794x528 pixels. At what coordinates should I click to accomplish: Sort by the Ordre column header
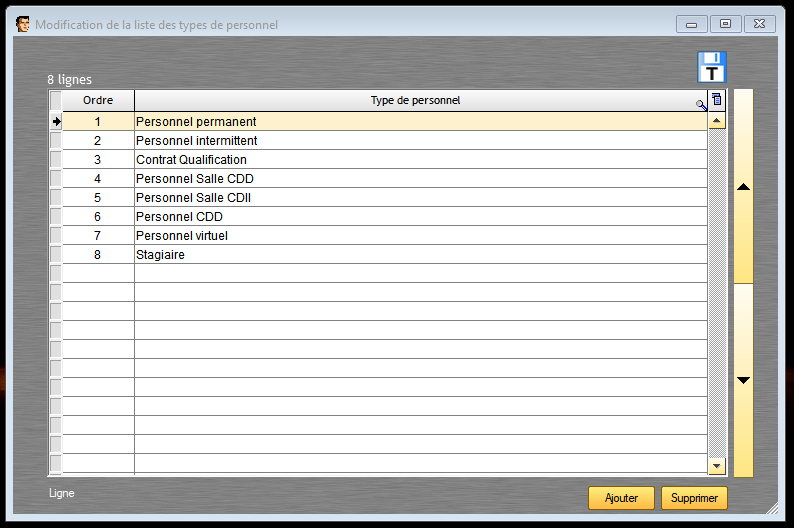click(x=98, y=100)
